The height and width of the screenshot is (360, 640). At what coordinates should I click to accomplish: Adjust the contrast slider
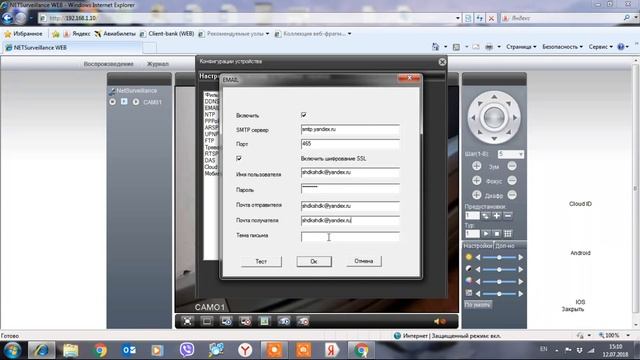499,269
